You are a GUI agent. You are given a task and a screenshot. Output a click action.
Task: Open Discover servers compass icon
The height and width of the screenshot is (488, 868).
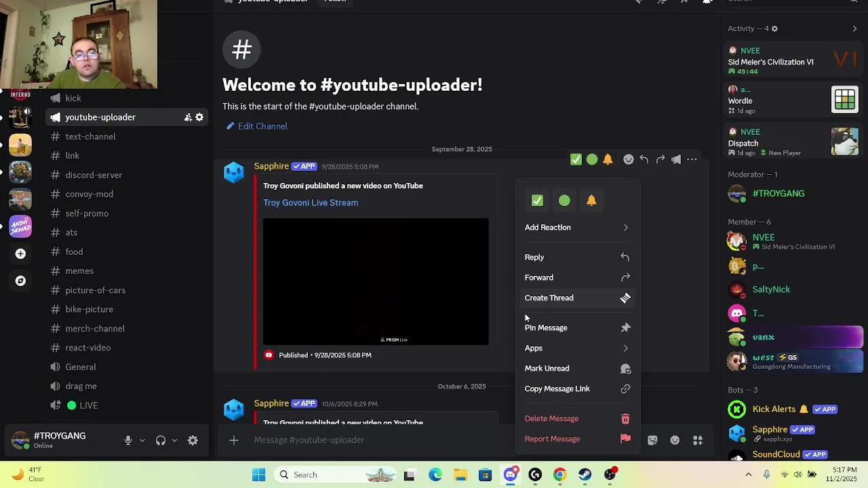click(20, 281)
